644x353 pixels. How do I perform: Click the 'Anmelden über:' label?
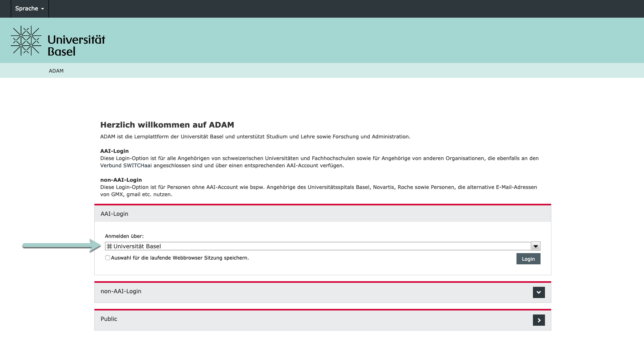coord(124,236)
